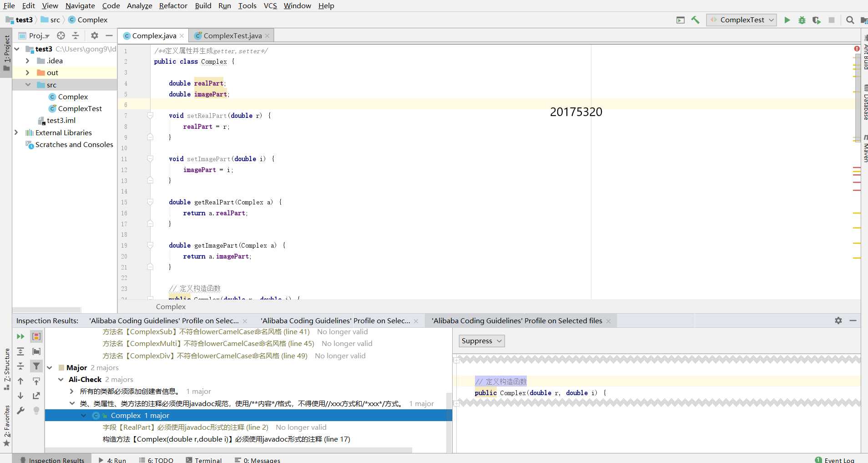The height and width of the screenshot is (463, 868).
Task: Open the Refactor menu
Action: pos(173,5)
